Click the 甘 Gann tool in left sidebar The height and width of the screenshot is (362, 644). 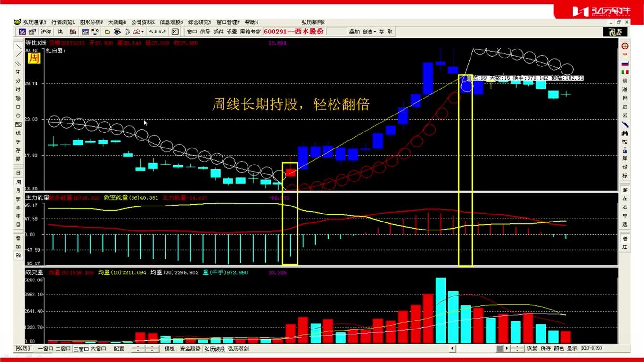coord(18,73)
